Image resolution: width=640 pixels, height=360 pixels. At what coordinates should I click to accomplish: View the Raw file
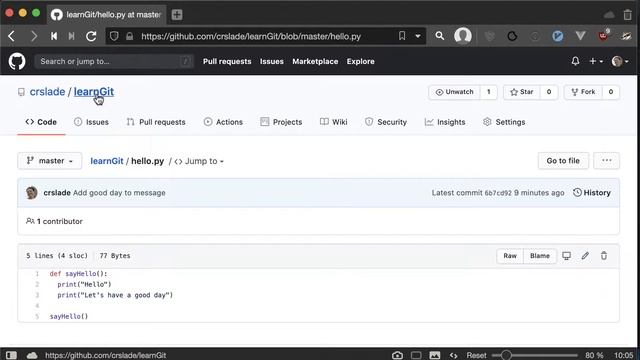click(x=510, y=256)
